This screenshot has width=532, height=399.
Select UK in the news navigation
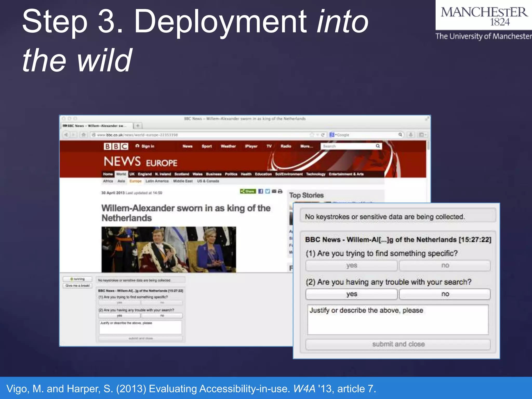click(x=132, y=174)
